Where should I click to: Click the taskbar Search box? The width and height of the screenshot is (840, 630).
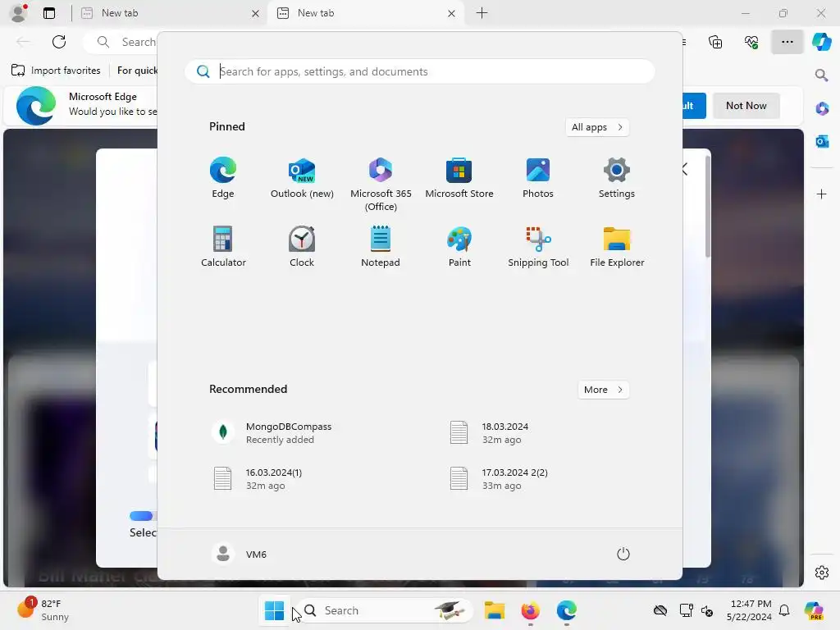point(384,610)
